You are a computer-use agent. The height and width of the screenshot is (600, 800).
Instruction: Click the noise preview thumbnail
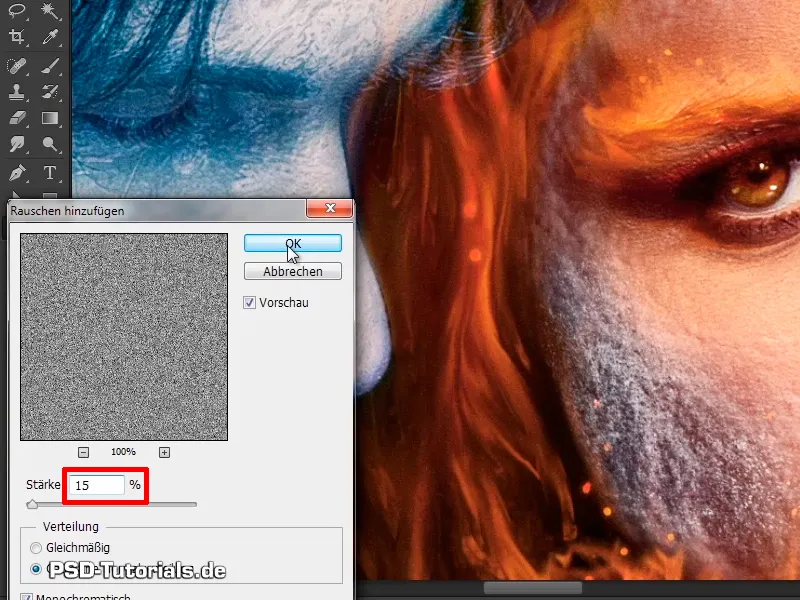tap(124, 337)
